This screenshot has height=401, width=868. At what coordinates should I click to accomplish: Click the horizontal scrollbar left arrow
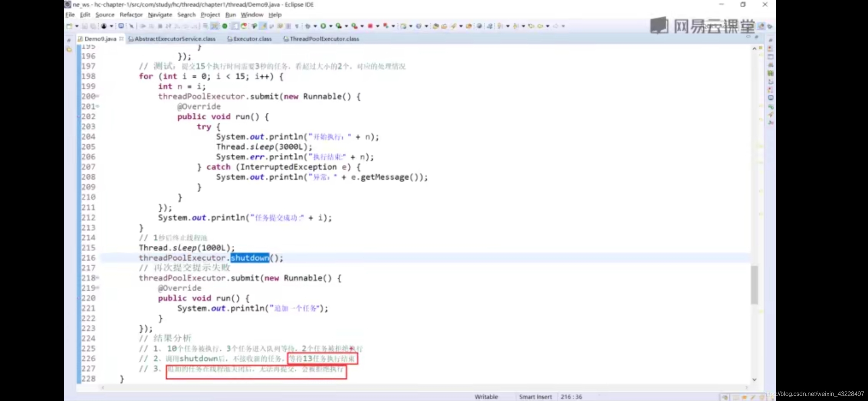pyautogui.click(x=103, y=388)
